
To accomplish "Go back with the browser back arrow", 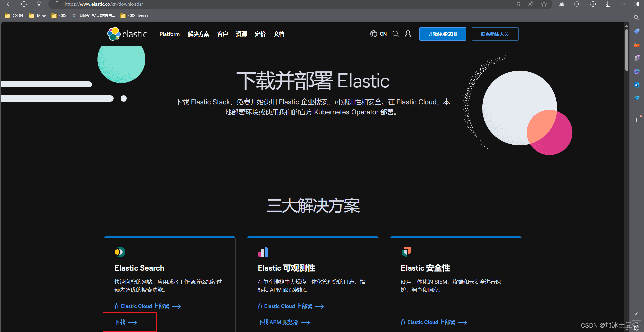I will pyautogui.click(x=9, y=4).
